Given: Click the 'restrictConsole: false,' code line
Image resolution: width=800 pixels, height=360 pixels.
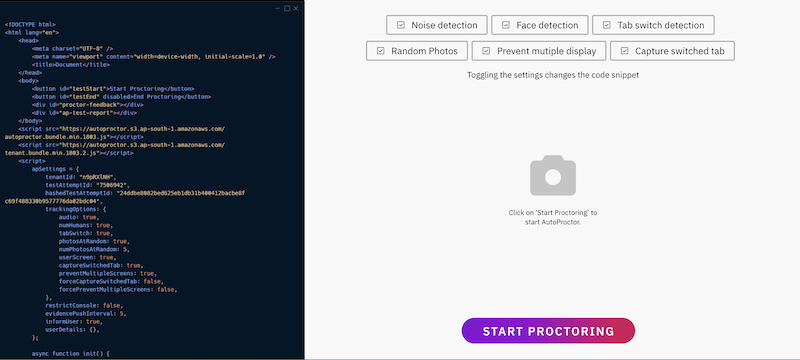Looking at the screenshot, I should [84, 306].
